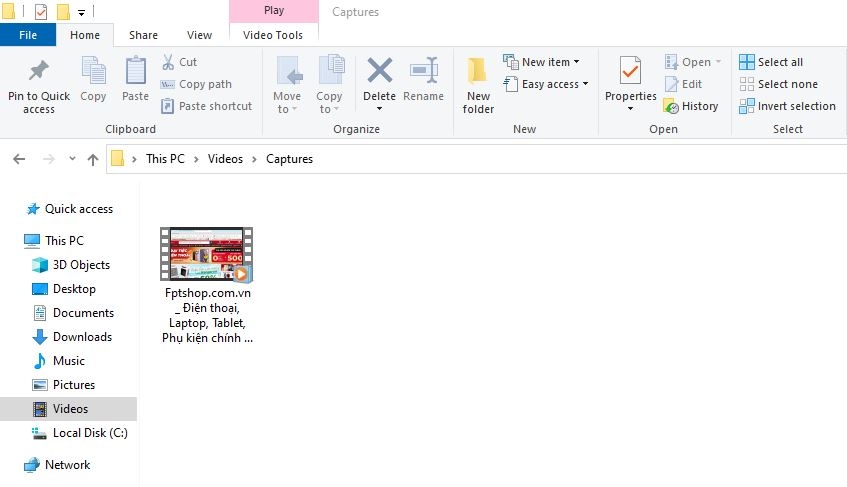This screenshot has width=847, height=487.
Task: Click the Invert selection icon
Action: 747,106
